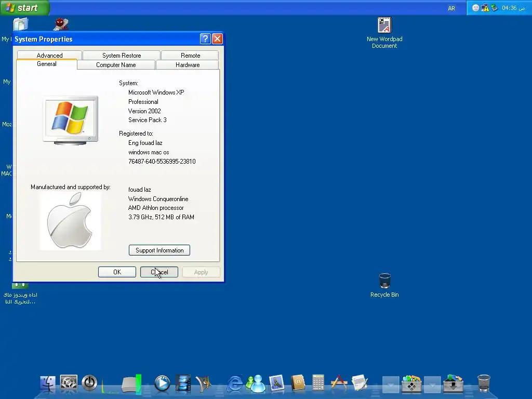Open the TextEdit notepad icon in dock
The image size is (532, 399).
click(x=360, y=383)
